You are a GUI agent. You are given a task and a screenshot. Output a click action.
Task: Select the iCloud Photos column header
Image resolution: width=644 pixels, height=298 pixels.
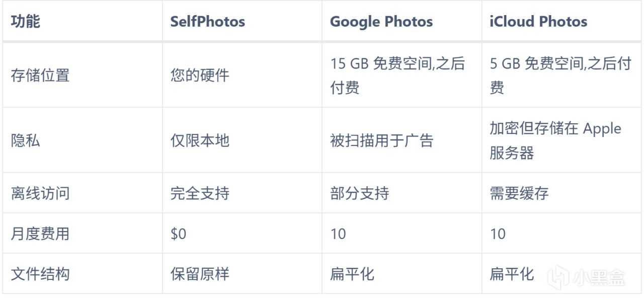(538, 22)
